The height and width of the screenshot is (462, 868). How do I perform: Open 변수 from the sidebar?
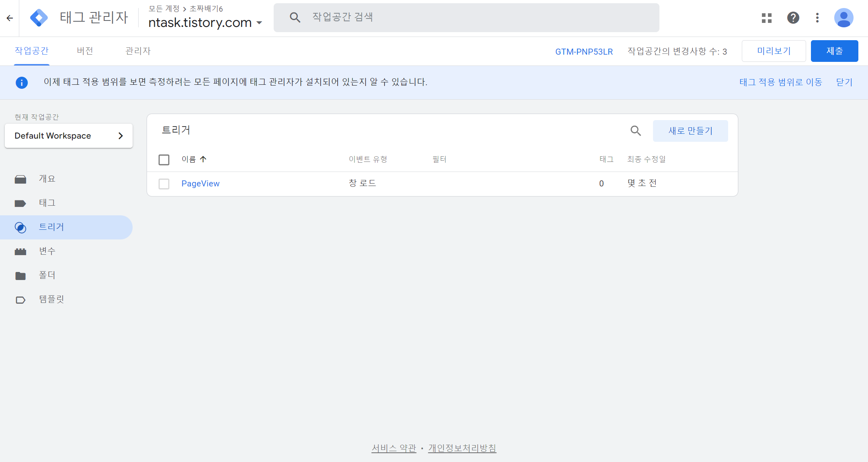(x=47, y=251)
